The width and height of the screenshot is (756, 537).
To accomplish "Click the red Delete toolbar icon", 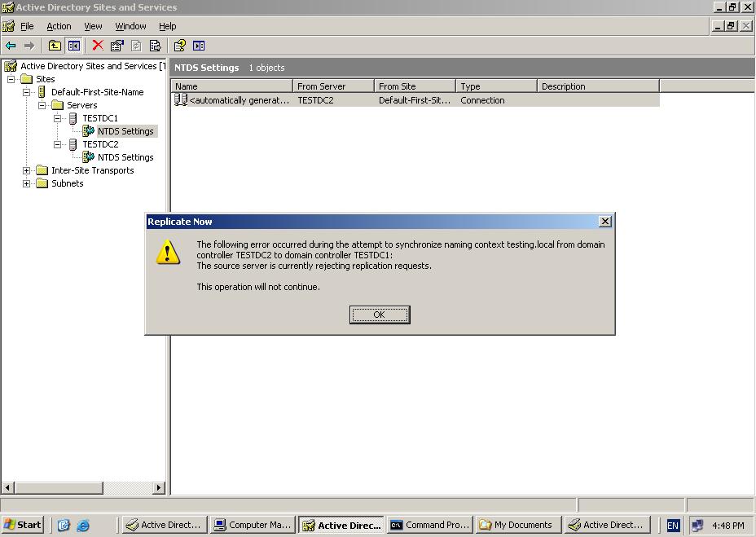I will click(x=98, y=46).
